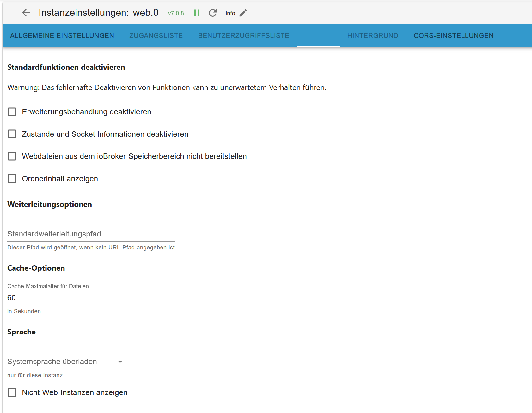
Task: Click the info log level text
Action: point(230,13)
